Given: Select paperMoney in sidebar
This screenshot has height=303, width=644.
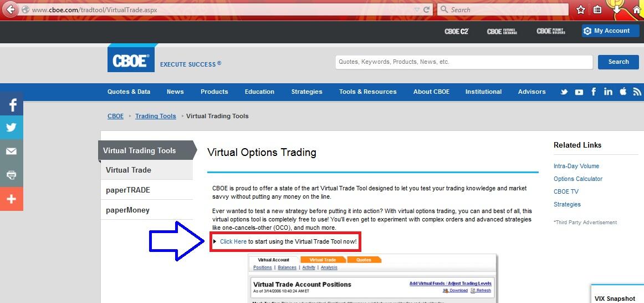Looking at the screenshot, I should click(147, 210).
